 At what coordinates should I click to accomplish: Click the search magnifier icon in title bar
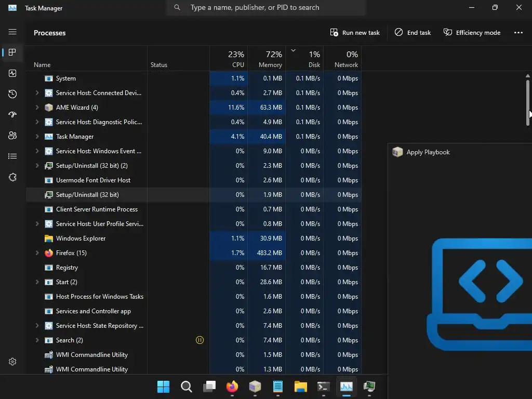coord(177,7)
